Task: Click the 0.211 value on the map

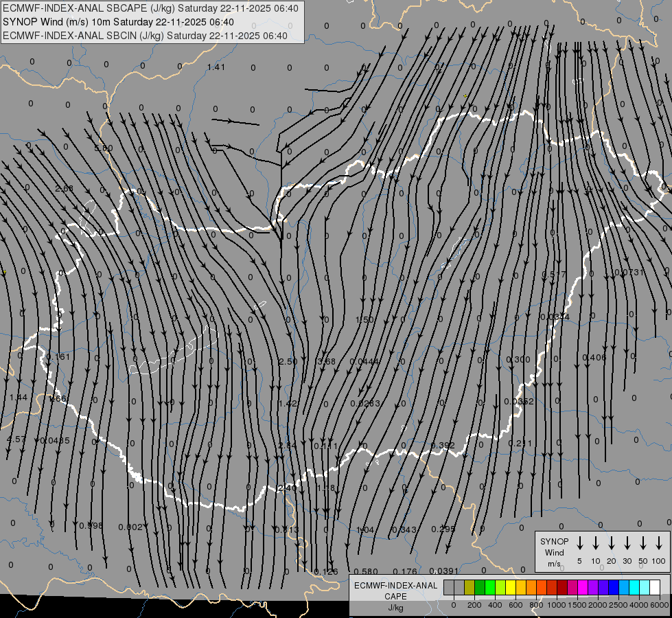Action: 520,443
